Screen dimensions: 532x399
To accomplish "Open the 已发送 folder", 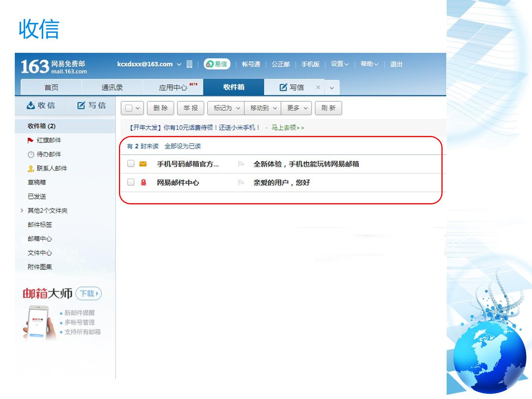I will click(37, 197).
